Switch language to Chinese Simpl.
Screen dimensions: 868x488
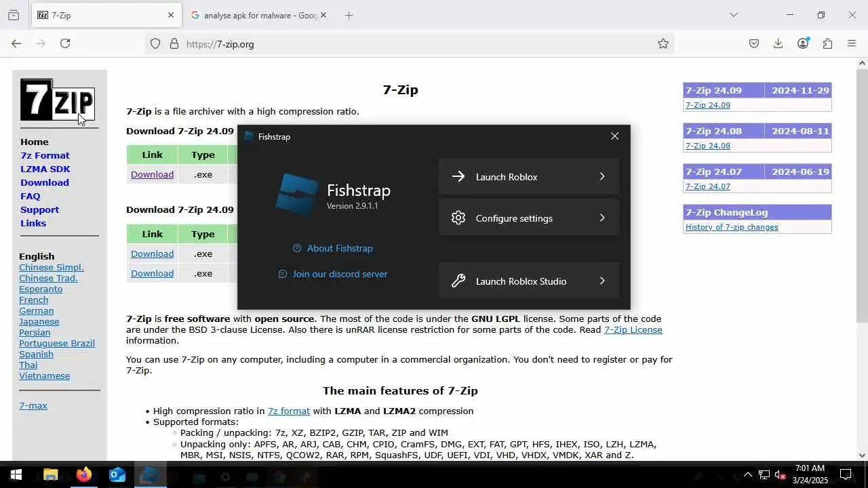point(52,267)
